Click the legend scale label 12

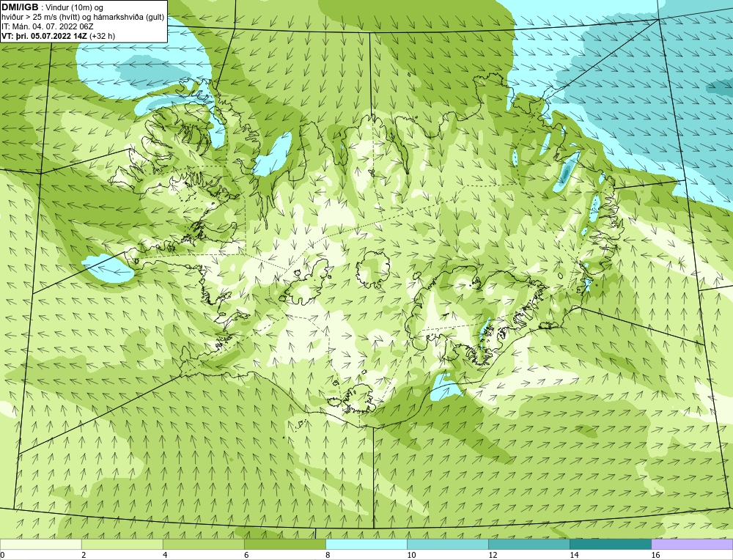coord(493,555)
